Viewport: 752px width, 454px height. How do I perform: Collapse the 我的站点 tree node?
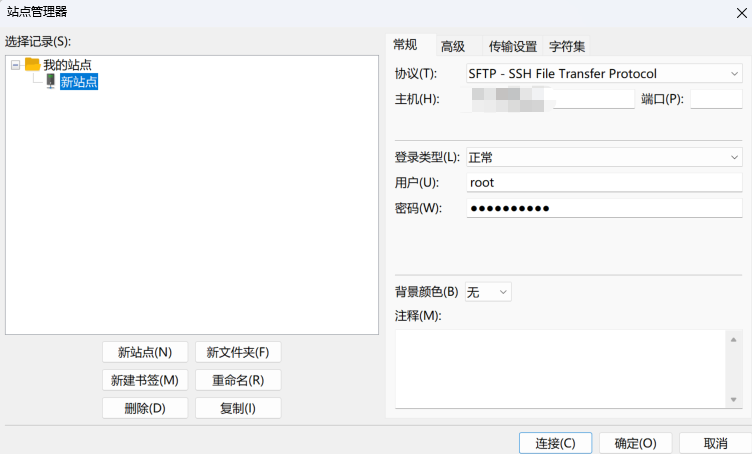(x=15, y=64)
